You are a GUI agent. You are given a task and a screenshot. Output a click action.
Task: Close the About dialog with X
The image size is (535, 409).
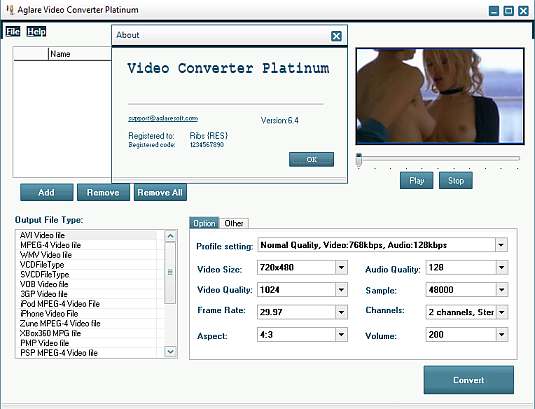click(336, 36)
